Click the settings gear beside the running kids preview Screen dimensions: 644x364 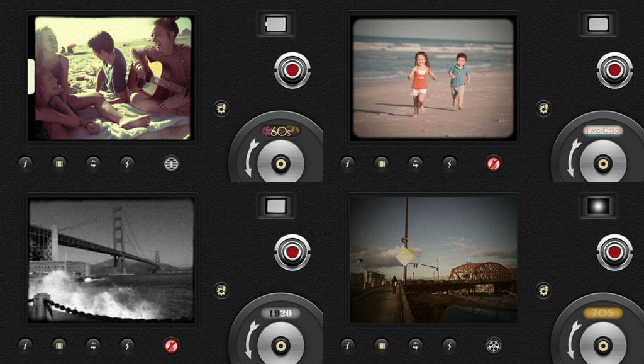(x=543, y=109)
